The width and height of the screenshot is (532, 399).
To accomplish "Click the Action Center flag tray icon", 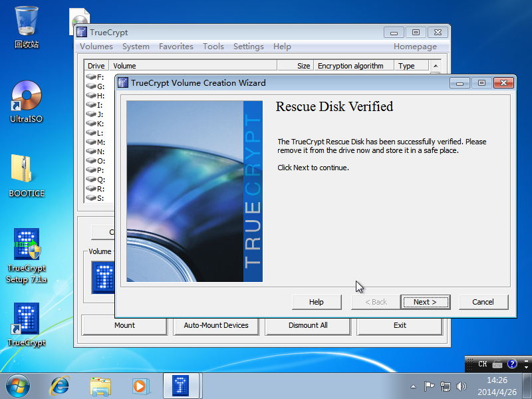I will (x=429, y=386).
